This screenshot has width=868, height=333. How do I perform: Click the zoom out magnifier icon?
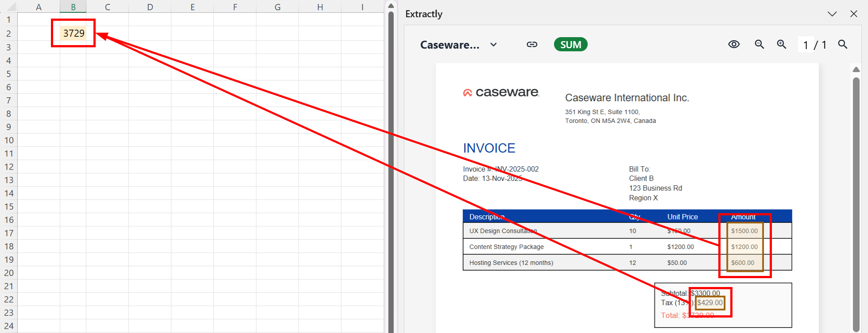click(x=759, y=45)
